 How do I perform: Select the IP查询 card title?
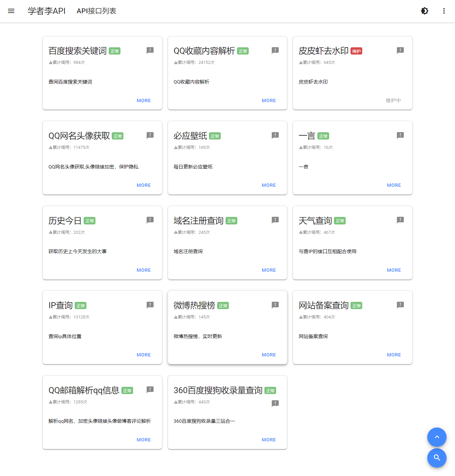pos(61,305)
